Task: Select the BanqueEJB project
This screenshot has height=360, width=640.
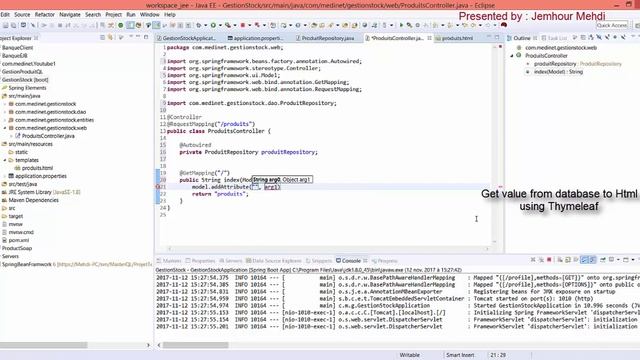Action: tap(15, 56)
